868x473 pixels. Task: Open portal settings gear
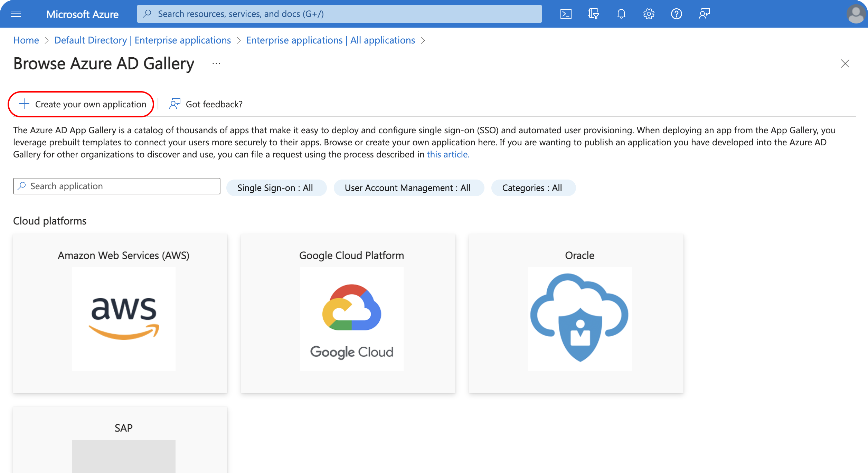coord(649,14)
